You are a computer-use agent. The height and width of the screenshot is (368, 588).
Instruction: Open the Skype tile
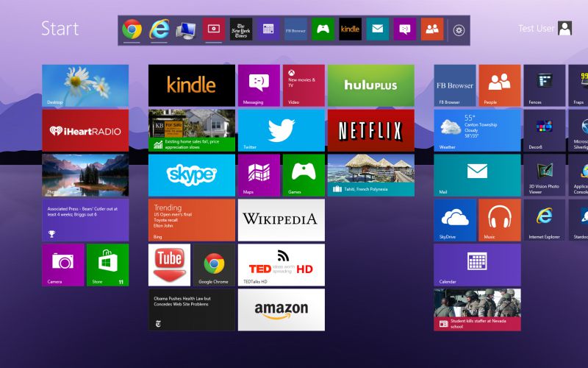click(x=192, y=175)
